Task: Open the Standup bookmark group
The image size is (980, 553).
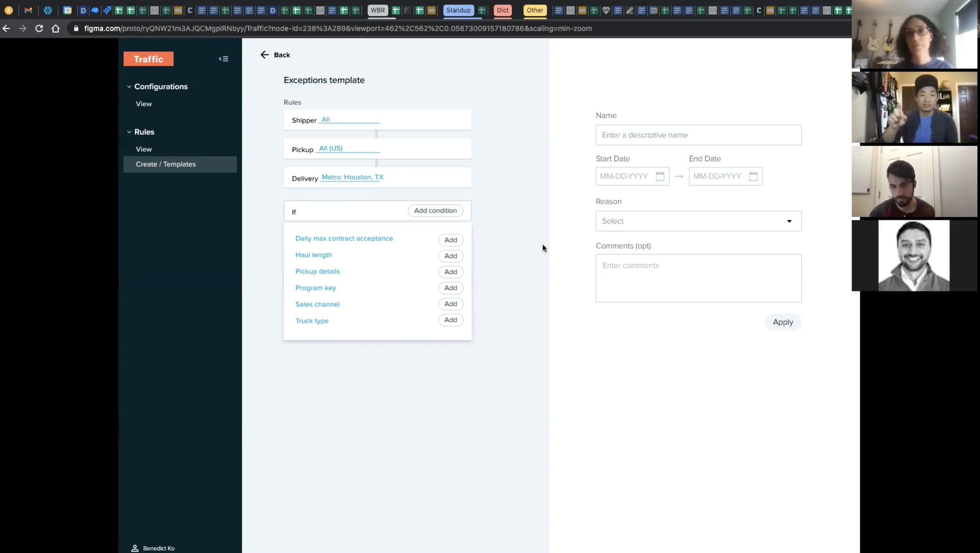Action: click(458, 10)
